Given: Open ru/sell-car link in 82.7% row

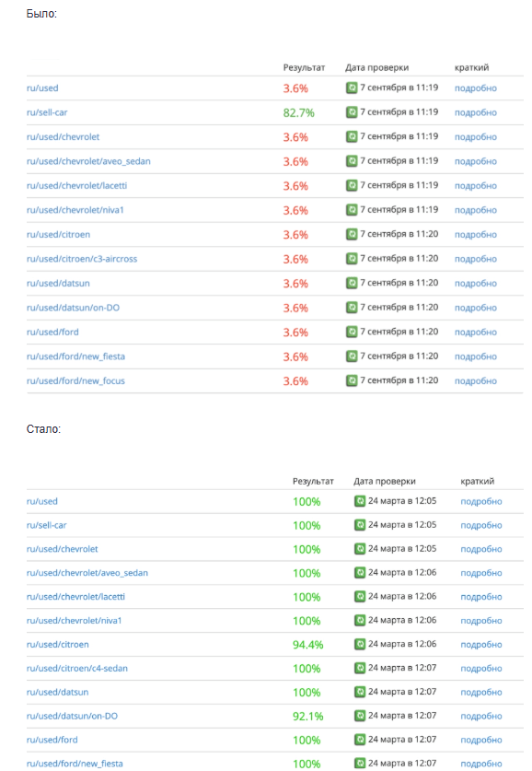Looking at the screenshot, I should 47,112.
